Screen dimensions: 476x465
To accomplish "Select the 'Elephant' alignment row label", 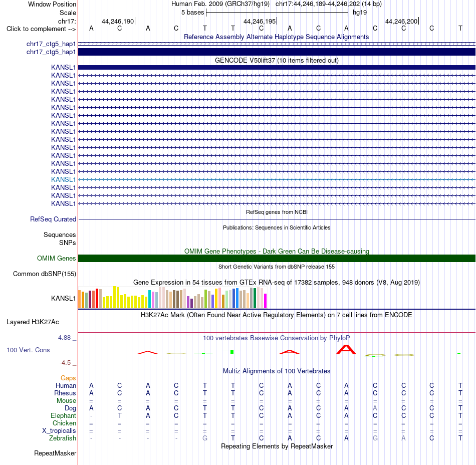I will (x=63, y=415).
